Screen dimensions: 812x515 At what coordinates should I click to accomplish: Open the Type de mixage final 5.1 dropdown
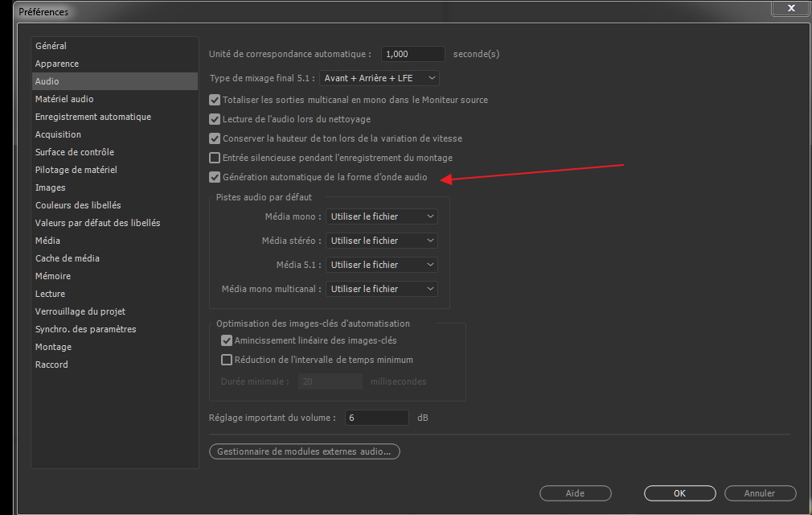point(379,78)
